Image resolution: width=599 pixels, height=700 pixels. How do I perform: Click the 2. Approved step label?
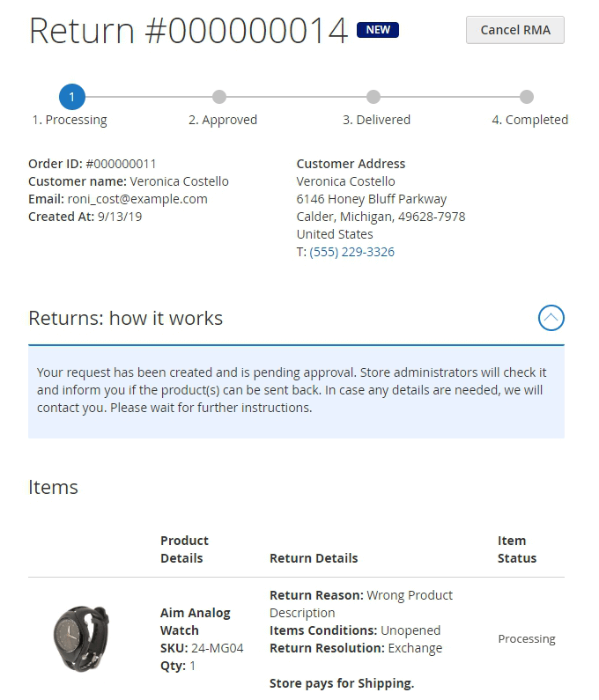(223, 120)
